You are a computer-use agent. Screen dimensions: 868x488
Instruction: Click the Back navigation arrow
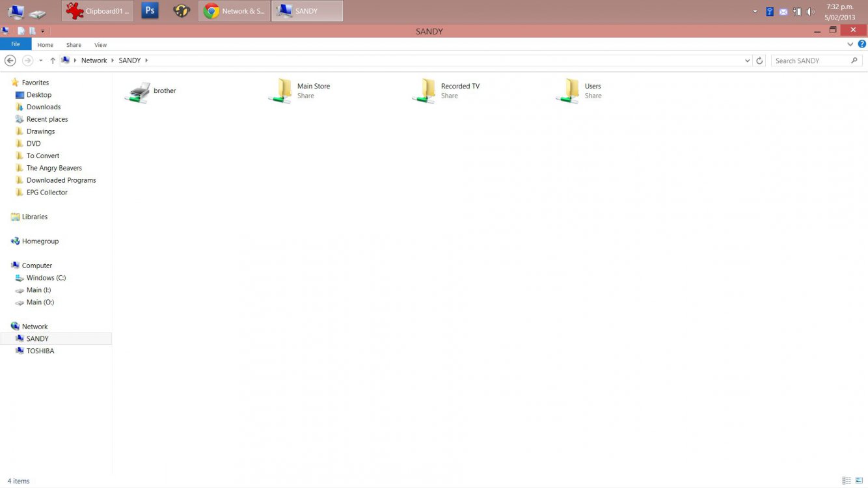10,61
